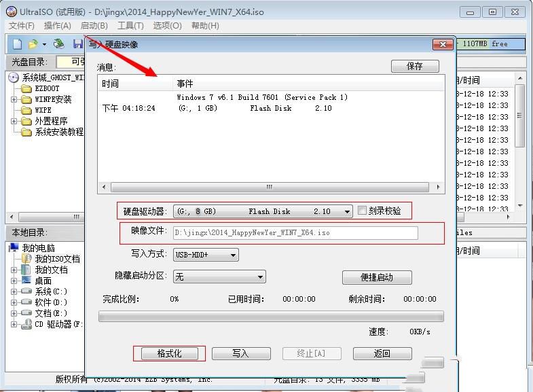Screen dimensions: 533x392
Task: Open the 硬盘驱动器 drive dropdown
Action: [347, 211]
